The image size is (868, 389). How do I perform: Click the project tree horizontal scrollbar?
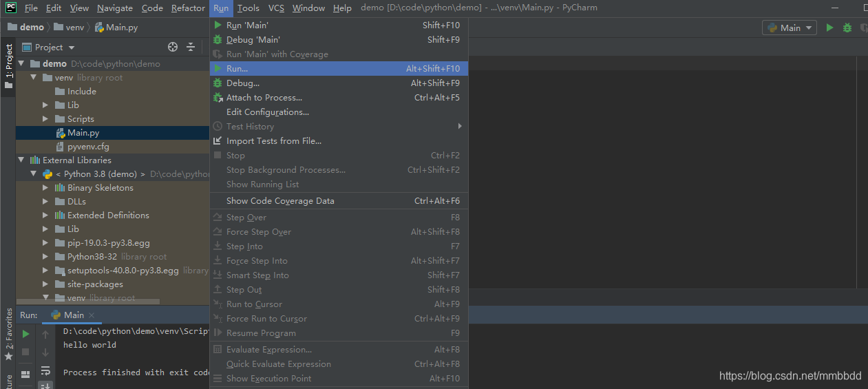pyautogui.click(x=88, y=301)
